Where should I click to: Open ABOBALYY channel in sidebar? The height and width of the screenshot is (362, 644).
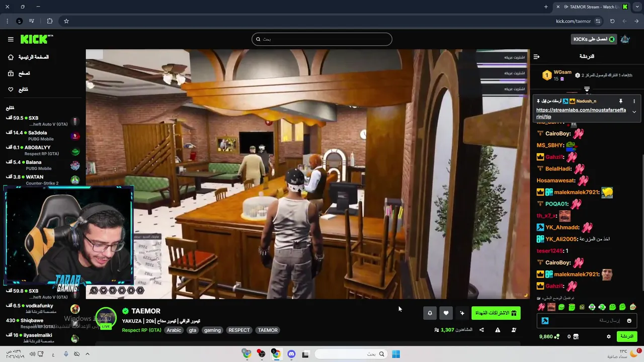click(x=42, y=150)
